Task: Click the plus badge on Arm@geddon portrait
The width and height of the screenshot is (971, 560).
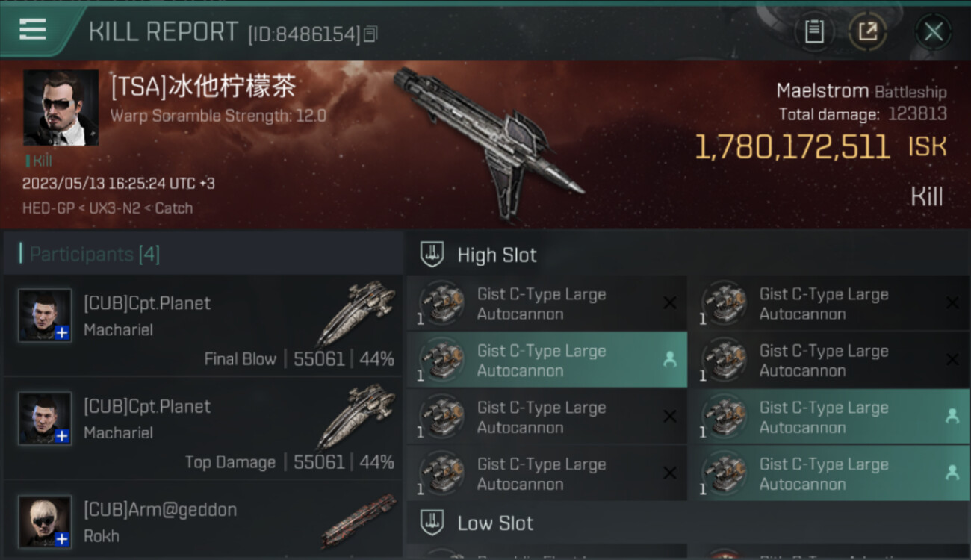Action: (x=63, y=538)
